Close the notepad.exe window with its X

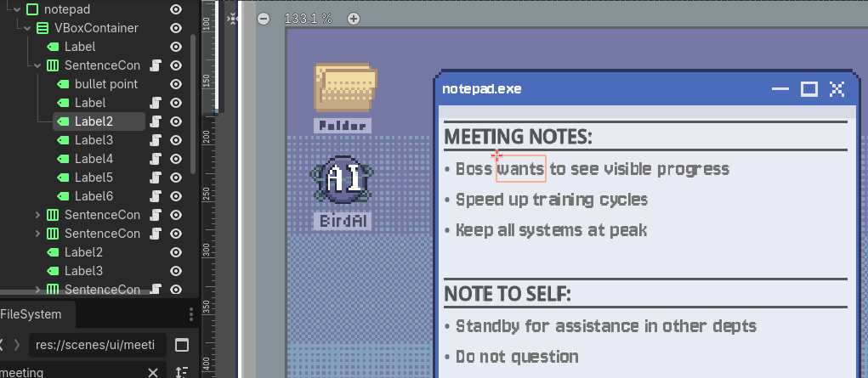837,89
